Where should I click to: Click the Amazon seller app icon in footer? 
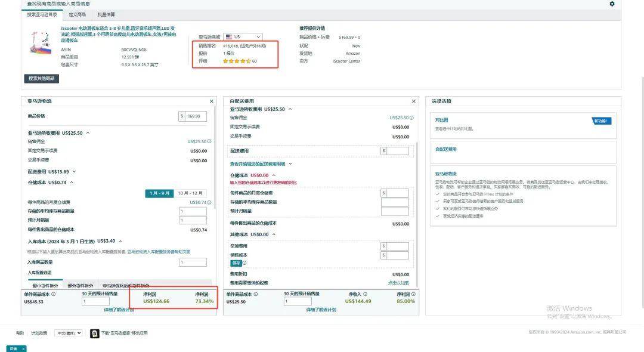click(x=94, y=333)
